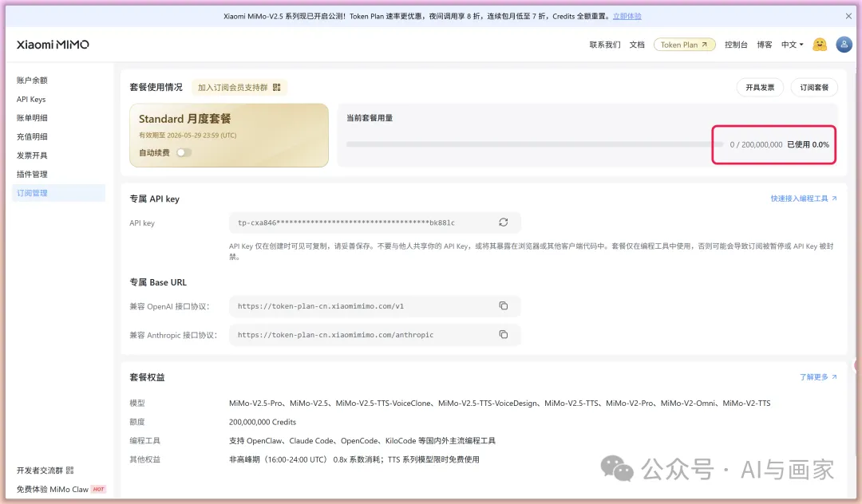This screenshot has width=862, height=504.
Task: Copy the Anthropic-compatible base URL
Action: click(x=503, y=334)
